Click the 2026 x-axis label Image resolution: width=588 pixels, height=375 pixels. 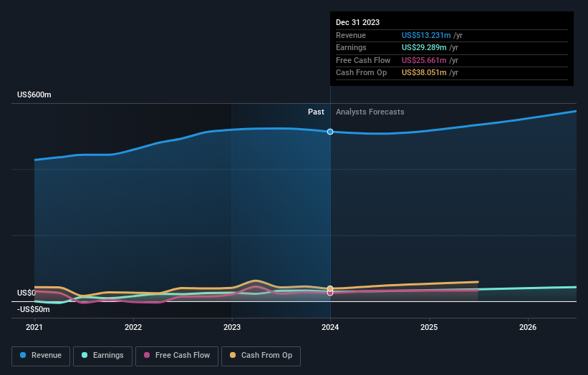(x=528, y=327)
